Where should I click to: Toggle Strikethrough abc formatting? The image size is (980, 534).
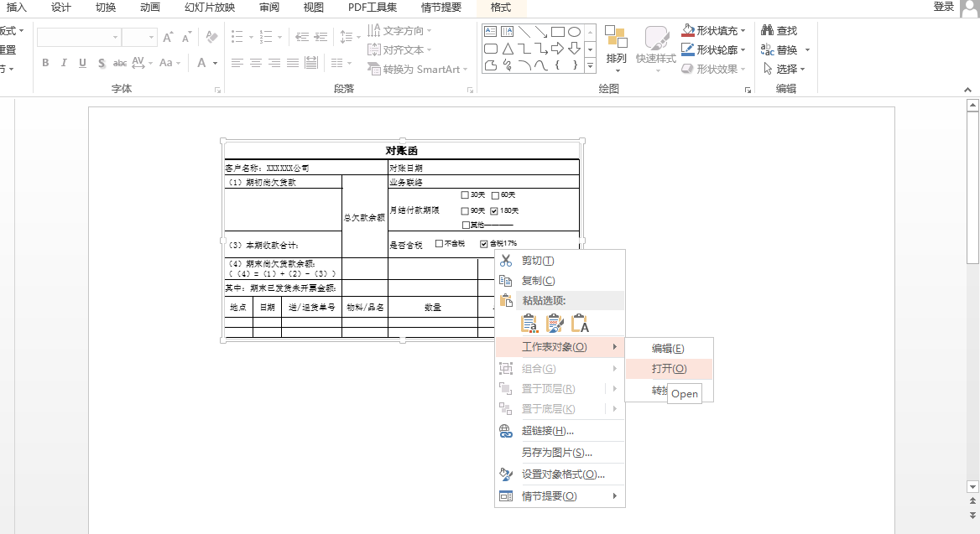120,63
